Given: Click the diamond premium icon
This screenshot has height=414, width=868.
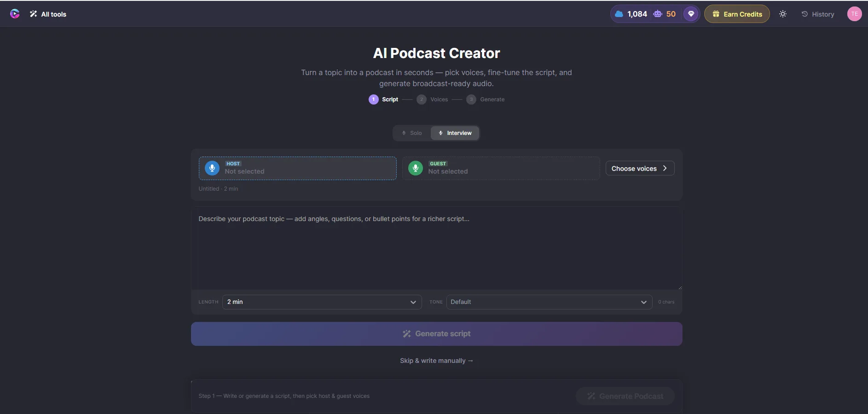Looking at the screenshot, I should pyautogui.click(x=691, y=14).
